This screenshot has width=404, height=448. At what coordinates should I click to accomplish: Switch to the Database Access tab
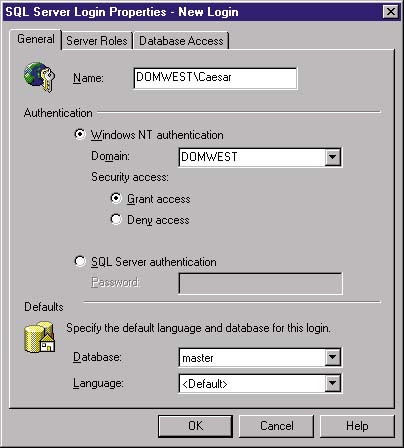tap(181, 41)
